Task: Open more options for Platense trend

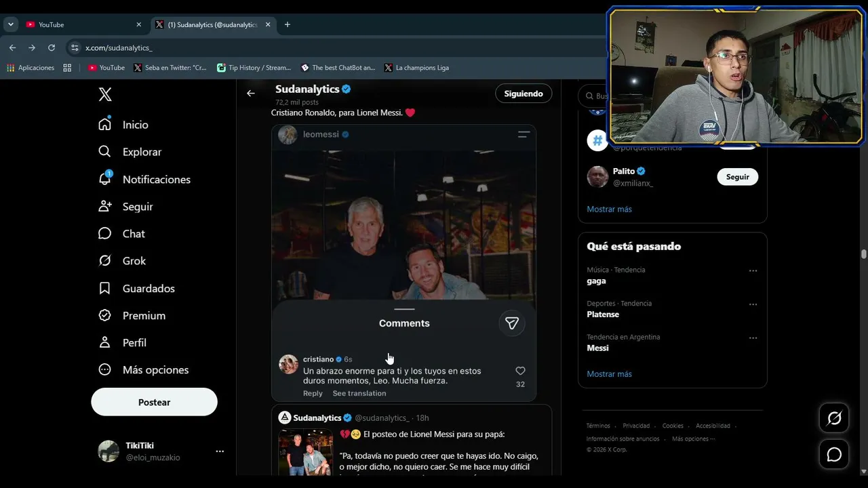Action: click(753, 304)
